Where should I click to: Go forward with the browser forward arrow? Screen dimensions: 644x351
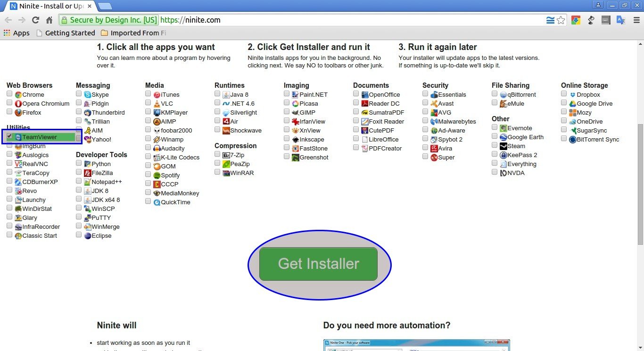[22, 20]
